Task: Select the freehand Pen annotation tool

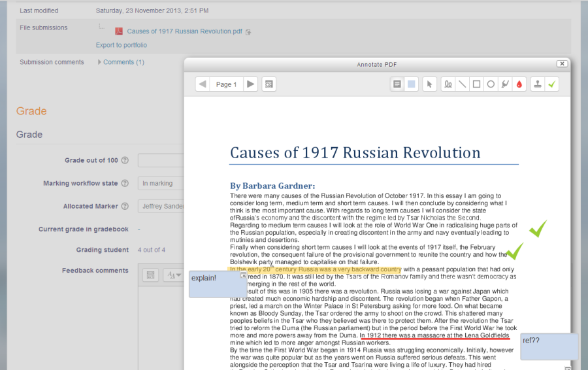Action: (448, 84)
